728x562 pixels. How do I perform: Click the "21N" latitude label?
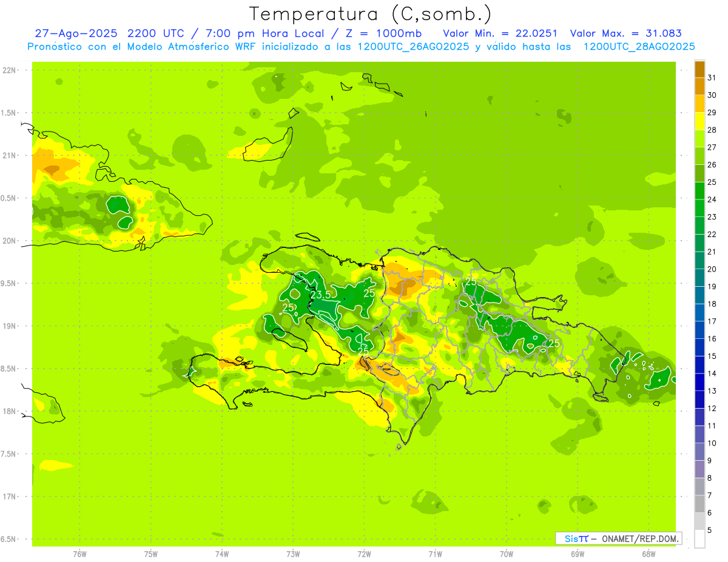(9, 155)
